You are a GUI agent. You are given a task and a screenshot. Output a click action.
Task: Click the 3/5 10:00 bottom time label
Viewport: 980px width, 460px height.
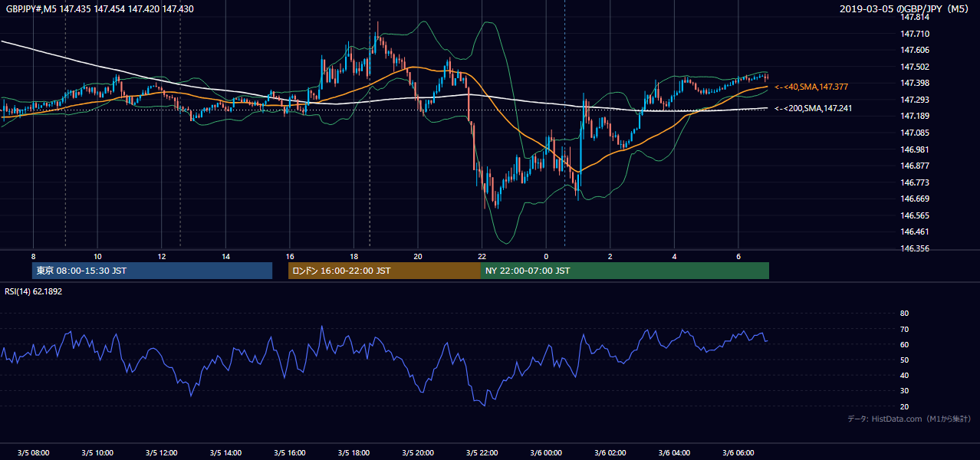(97, 452)
